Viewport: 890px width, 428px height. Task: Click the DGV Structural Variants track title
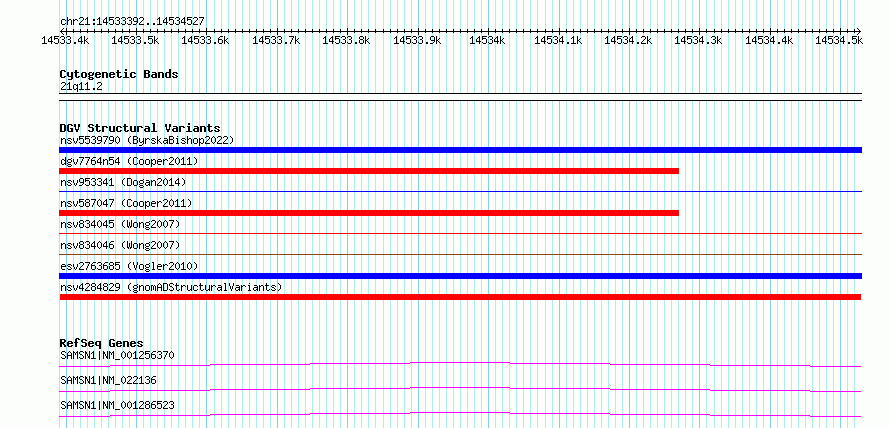[x=140, y=128]
